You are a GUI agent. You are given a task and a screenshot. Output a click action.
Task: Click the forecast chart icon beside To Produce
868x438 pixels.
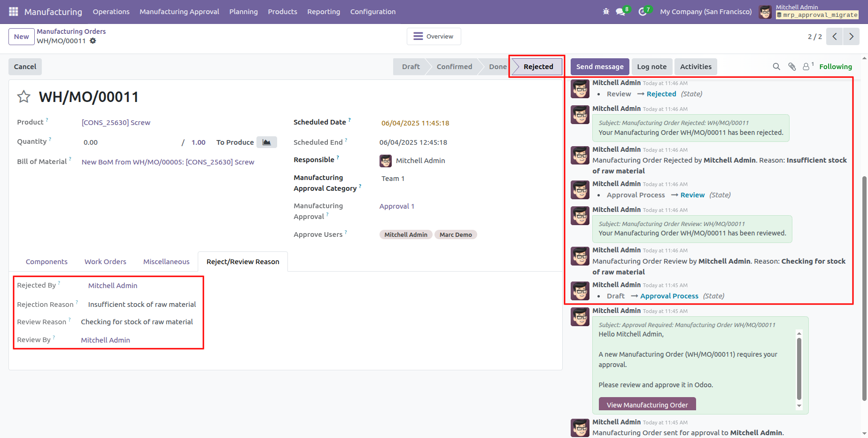(266, 142)
